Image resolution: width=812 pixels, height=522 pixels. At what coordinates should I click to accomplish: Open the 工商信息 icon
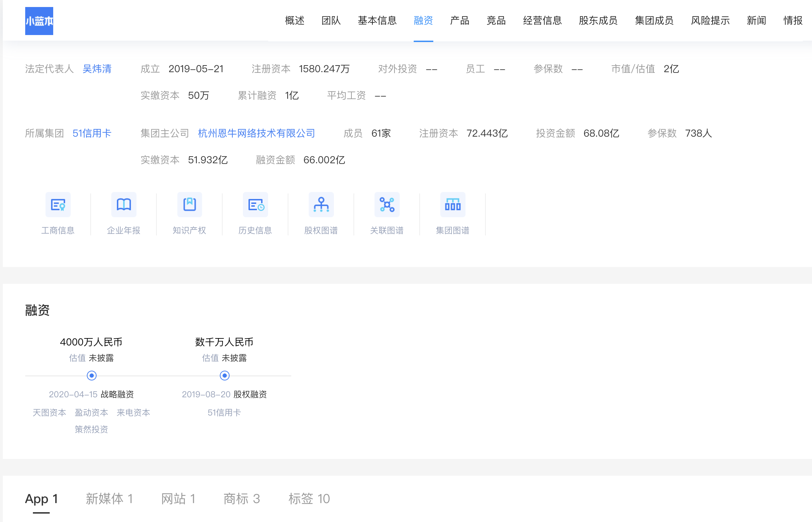(58, 205)
